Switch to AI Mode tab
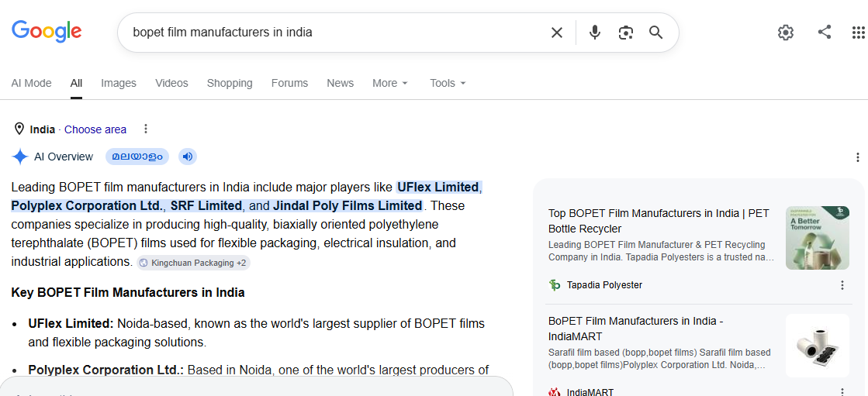 coord(32,83)
